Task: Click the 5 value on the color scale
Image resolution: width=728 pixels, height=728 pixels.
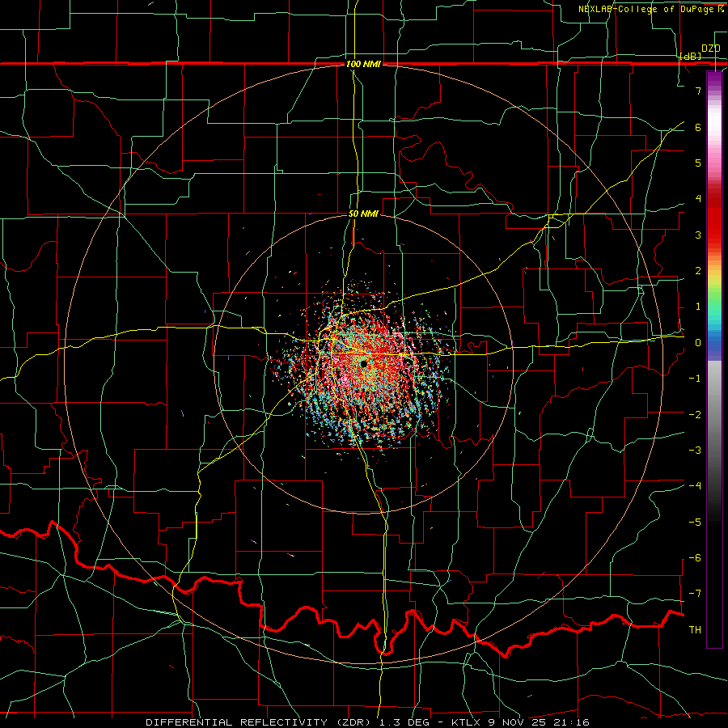Action: click(x=698, y=163)
